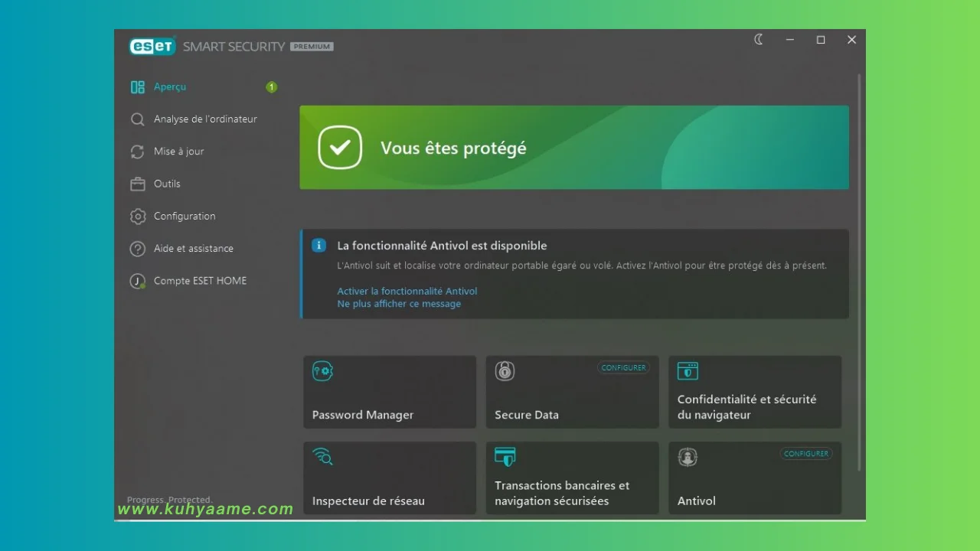Click the browser privacy shield icon
980x551 pixels.
click(x=688, y=371)
